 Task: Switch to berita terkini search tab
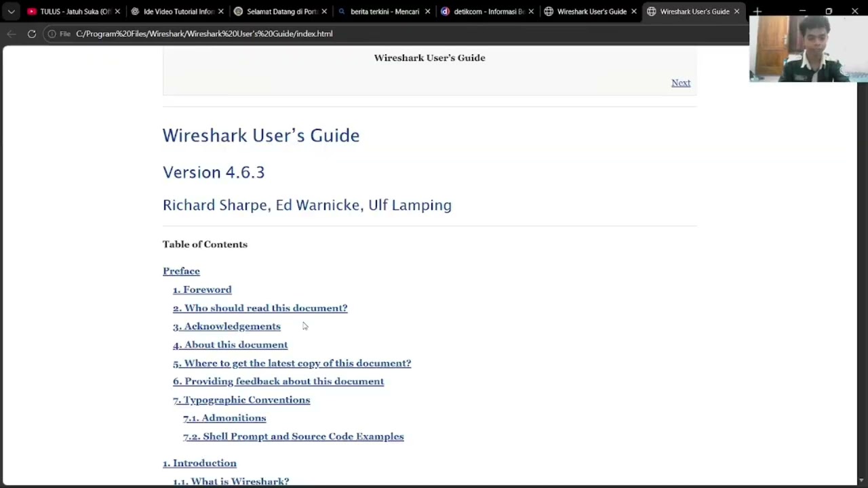click(x=383, y=12)
